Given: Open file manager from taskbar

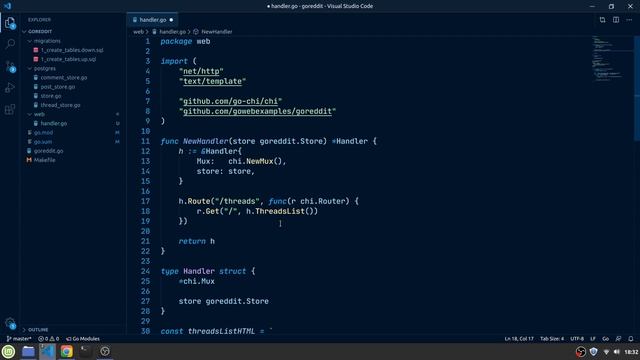Looking at the screenshot, I should [x=28, y=351].
